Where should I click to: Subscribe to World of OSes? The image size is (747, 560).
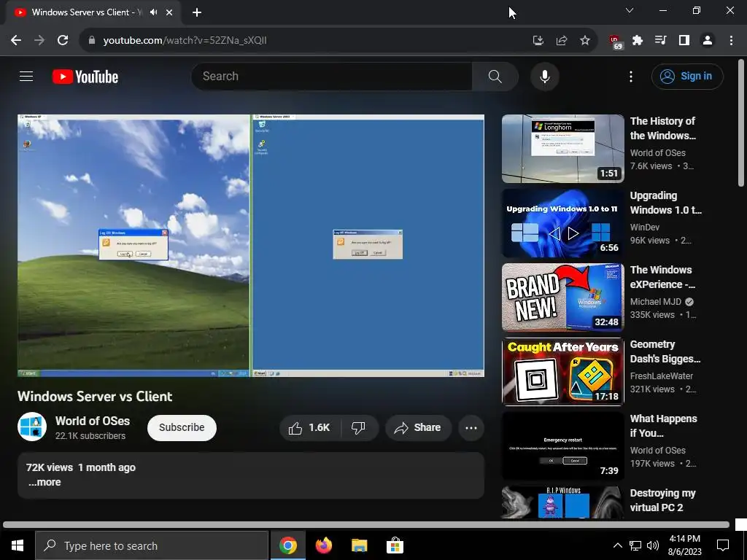click(182, 427)
